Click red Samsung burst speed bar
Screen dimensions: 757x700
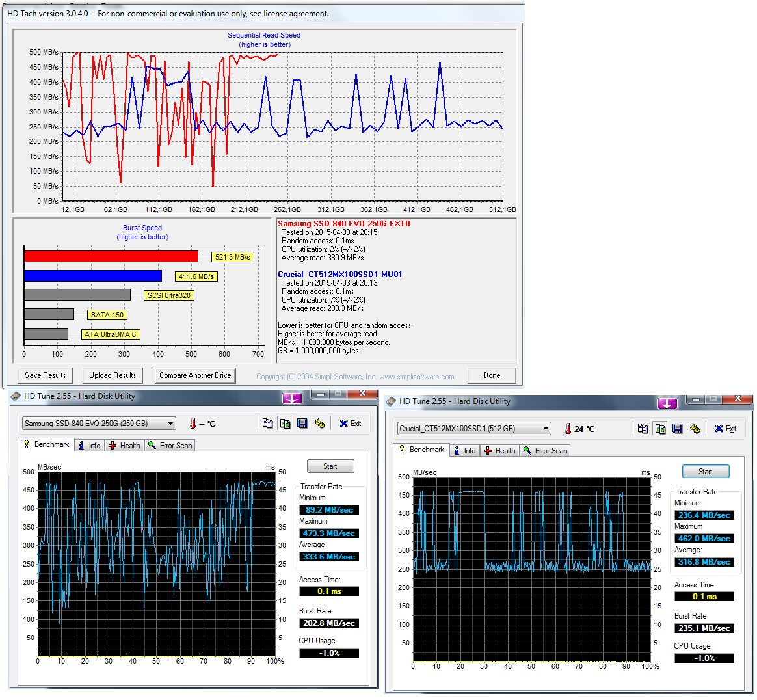(x=111, y=256)
